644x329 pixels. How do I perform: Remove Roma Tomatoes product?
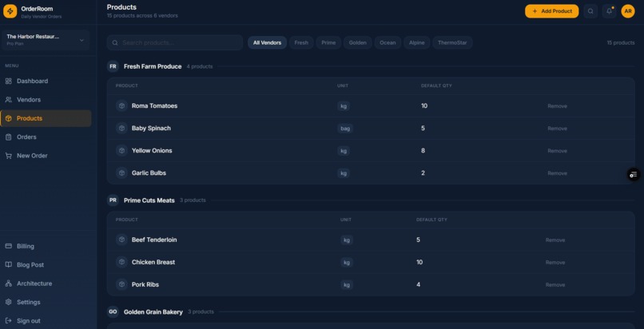(x=557, y=106)
